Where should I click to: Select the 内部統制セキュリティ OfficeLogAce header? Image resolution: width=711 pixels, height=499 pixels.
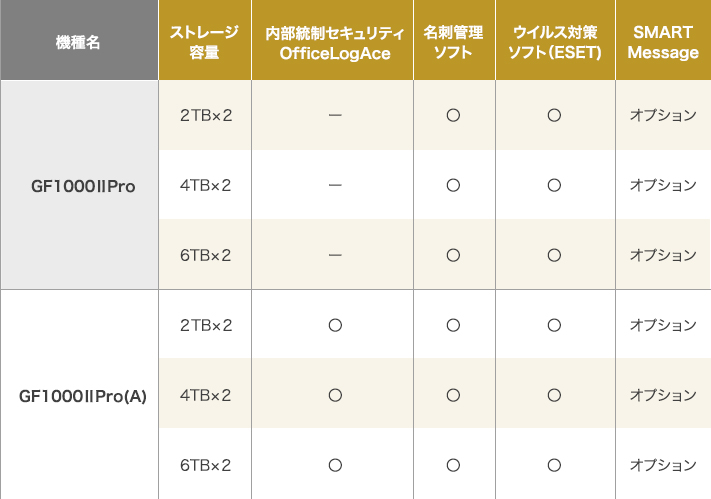click(335, 43)
